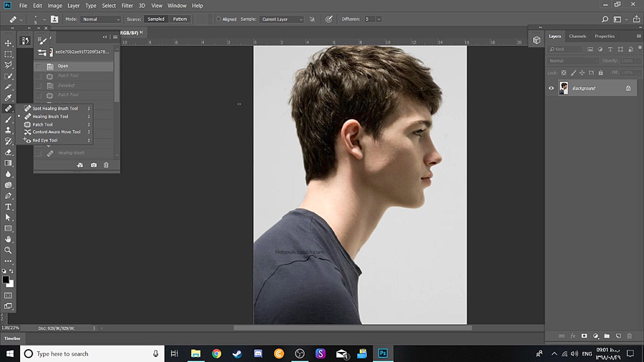
Task: Select the Horizontal Type tool
Action: (x=8, y=207)
